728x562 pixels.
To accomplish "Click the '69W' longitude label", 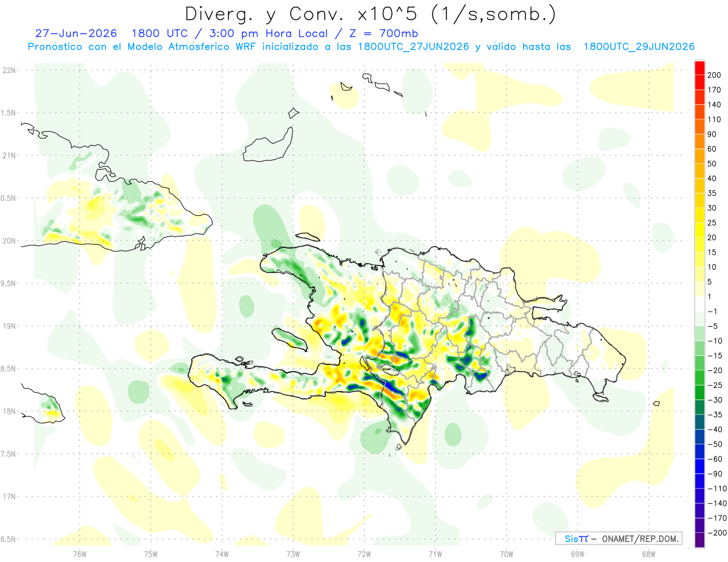I will (x=578, y=554).
